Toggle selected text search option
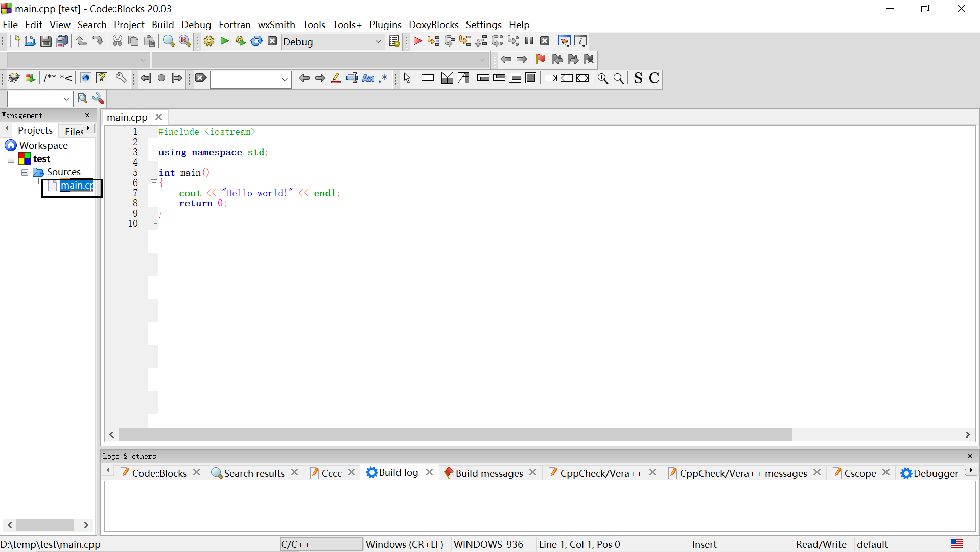This screenshot has width=980, height=552. pyautogui.click(x=352, y=78)
